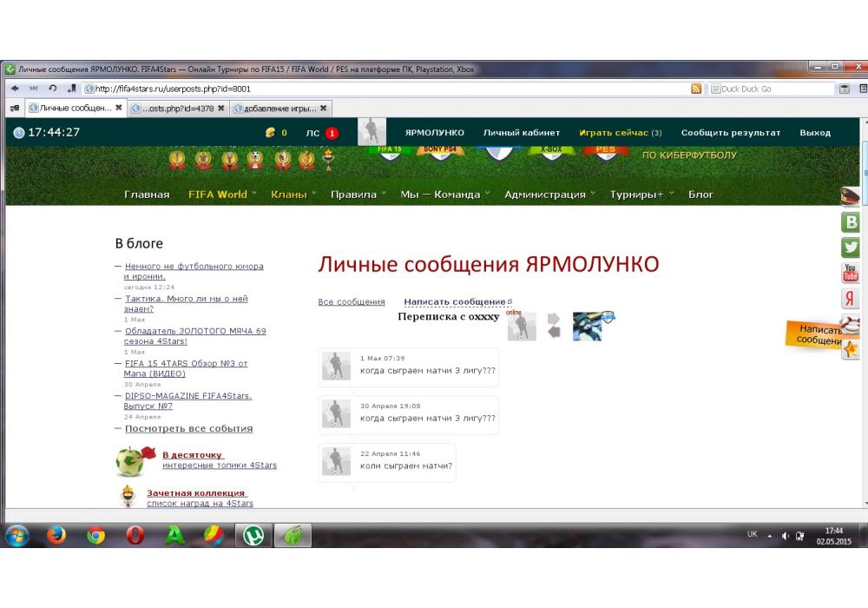868x608 pixels.
Task: Open the Twitter sidebar icon
Action: coord(851,247)
